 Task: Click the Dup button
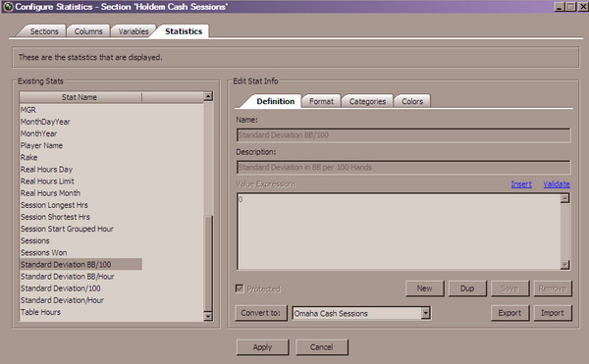(467, 288)
